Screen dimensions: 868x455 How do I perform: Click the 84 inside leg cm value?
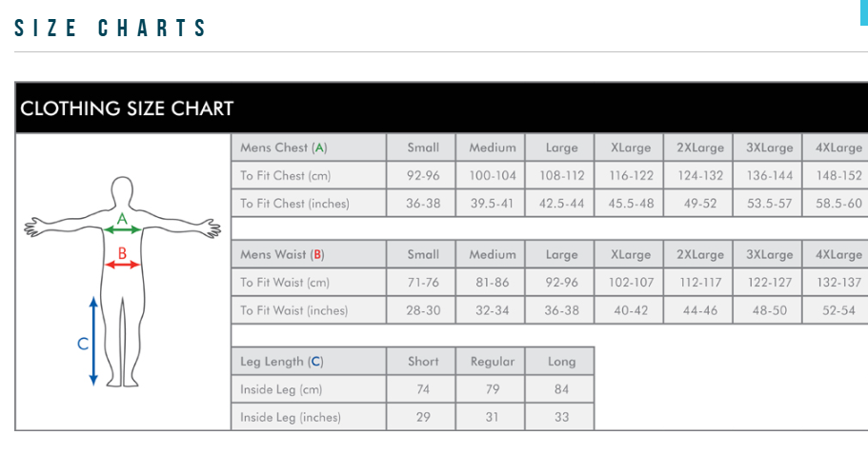561,389
